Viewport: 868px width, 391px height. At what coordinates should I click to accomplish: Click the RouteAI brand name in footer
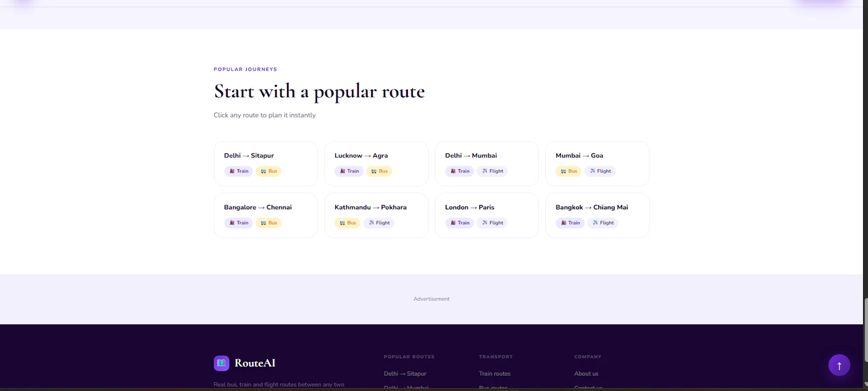pyautogui.click(x=255, y=363)
